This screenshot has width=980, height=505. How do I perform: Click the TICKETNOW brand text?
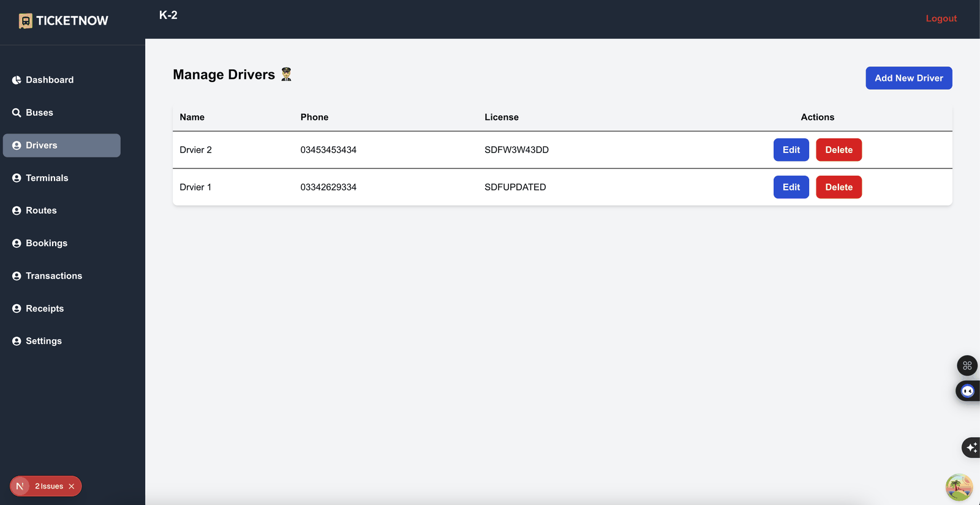click(72, 21)
